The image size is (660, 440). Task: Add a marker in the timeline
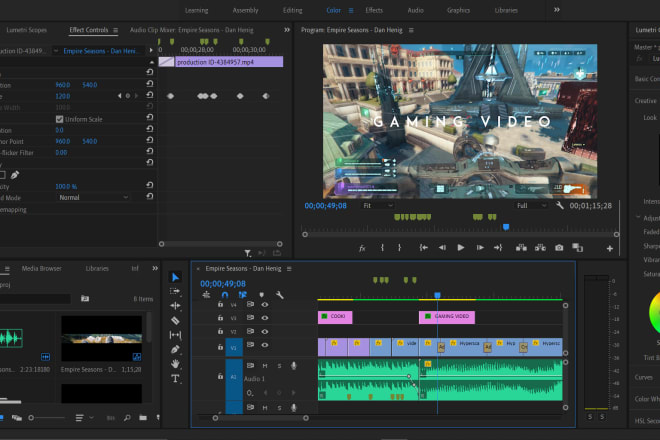[261, 295]
